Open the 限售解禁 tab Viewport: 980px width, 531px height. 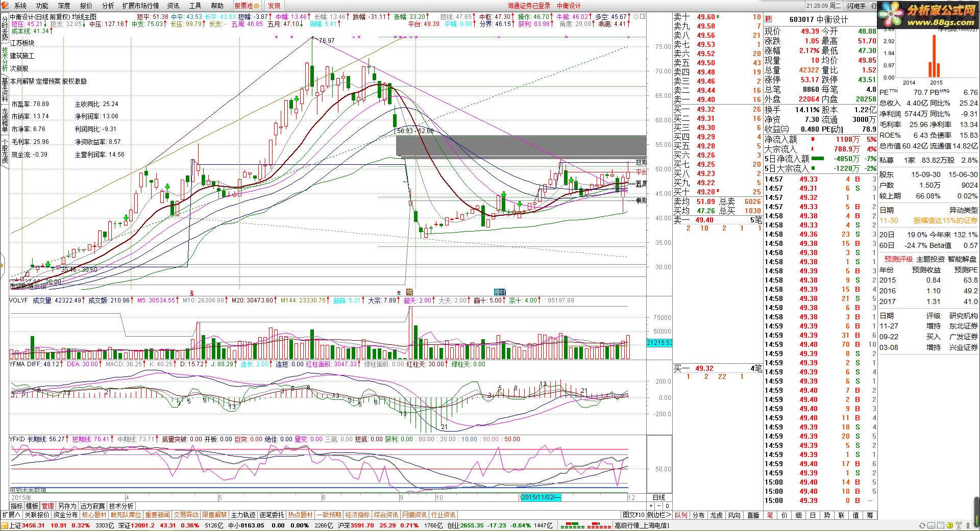point(214,515)
